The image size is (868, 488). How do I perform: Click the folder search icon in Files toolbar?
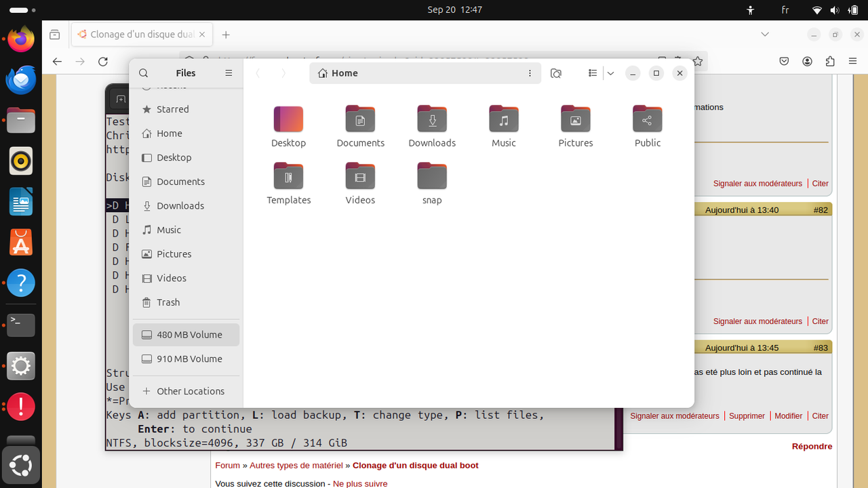click(x=555, y=73)
